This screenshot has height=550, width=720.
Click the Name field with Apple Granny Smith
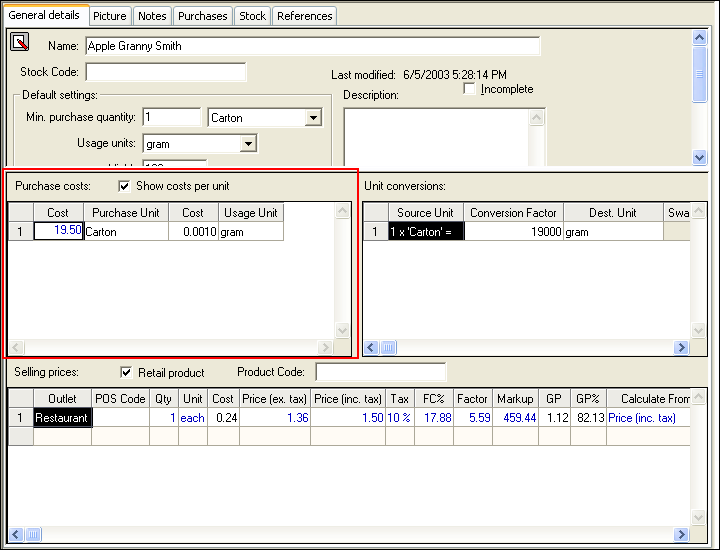pos(313,46)
